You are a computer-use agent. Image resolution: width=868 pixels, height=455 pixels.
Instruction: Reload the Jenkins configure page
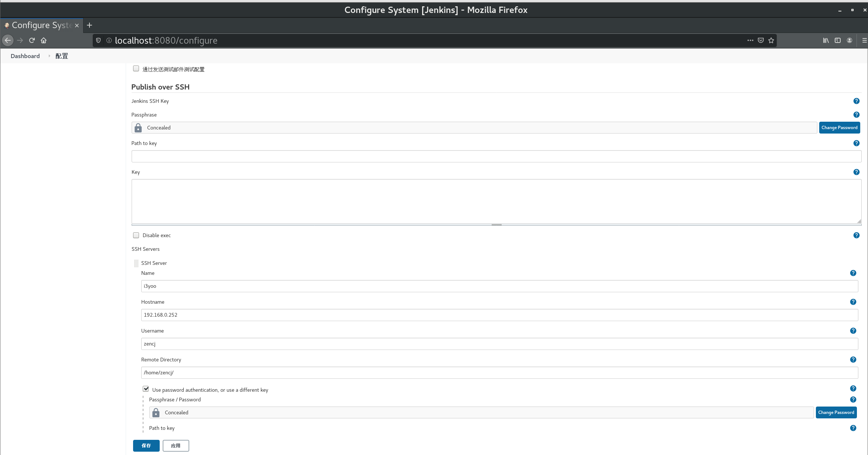(32, 40)
